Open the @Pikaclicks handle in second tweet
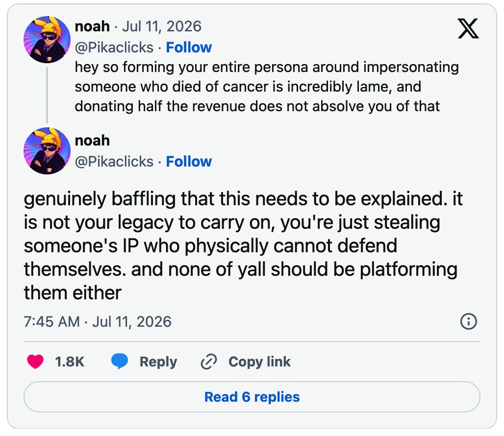 pyautogui.click(x=114, y=162)
